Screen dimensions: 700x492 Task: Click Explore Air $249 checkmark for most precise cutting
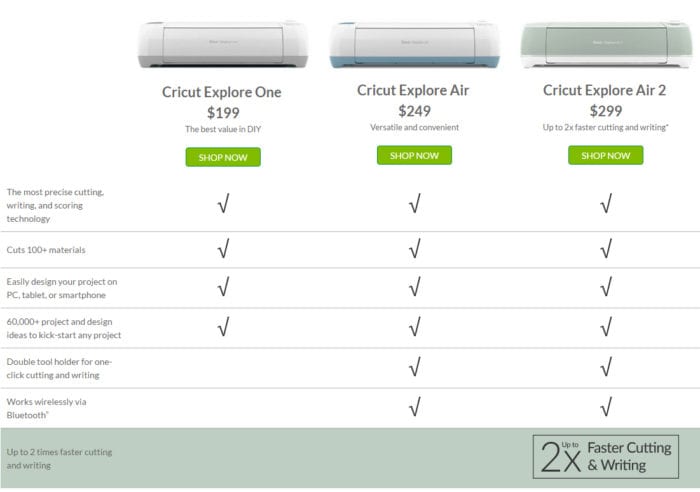tap(414, 204)
